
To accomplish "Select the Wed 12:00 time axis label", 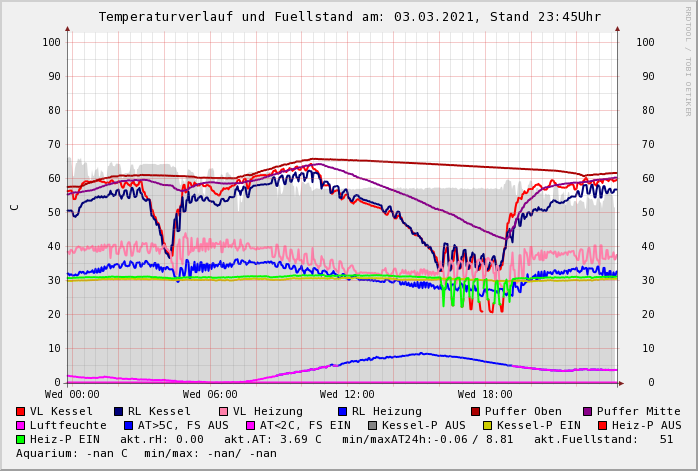I will 347,395.
